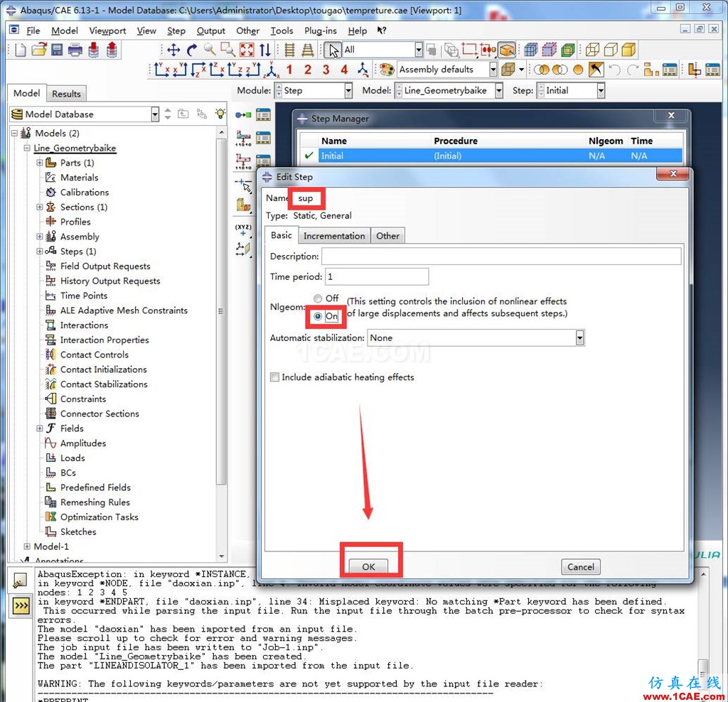Select Constraints in the model tree
This screenshot has width=728, height=702.
[83, 399]
